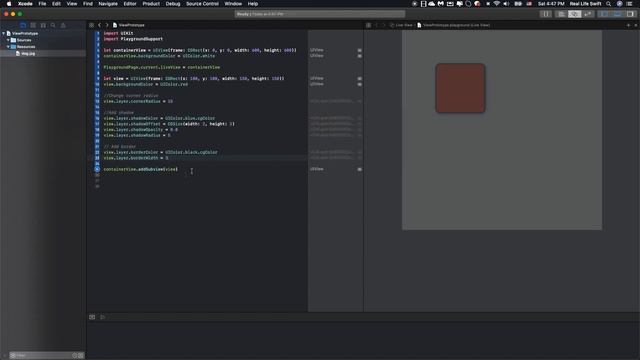640x360 pixels.
Task: Open the Live View jump bar selector
Action: [401, 25]
